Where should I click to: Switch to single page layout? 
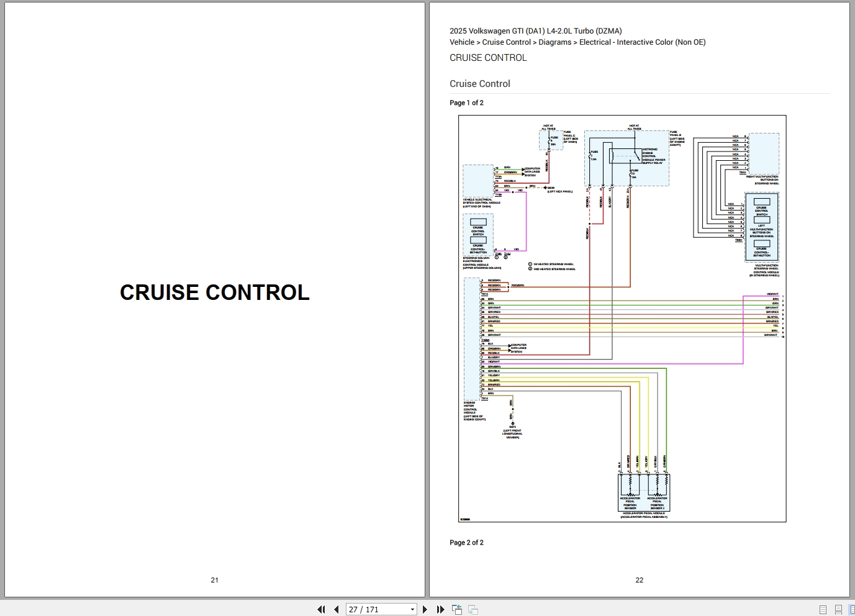tap(823, 609)
